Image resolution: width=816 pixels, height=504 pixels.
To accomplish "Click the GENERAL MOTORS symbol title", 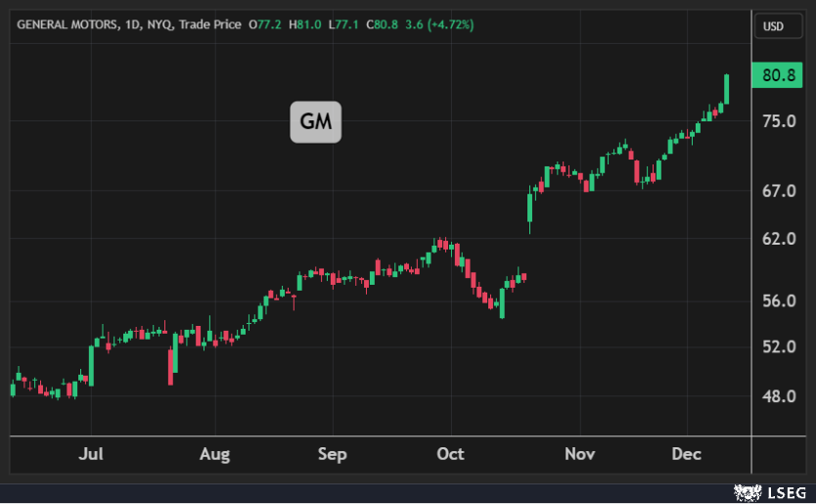I will (65, 23).
